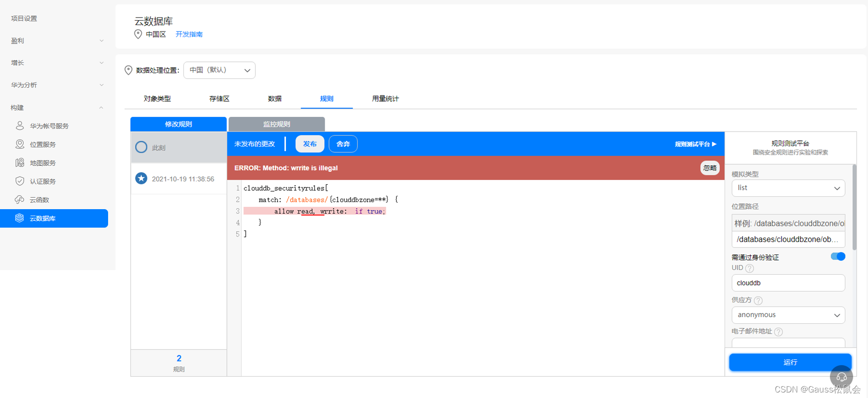Click the 未发布的更改 label
The image size is (868, 398).
click(x=255, y=144)
